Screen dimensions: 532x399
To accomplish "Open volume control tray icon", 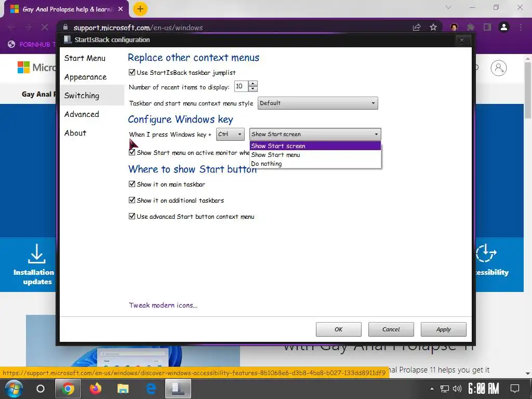I will (x=457, y=389).
